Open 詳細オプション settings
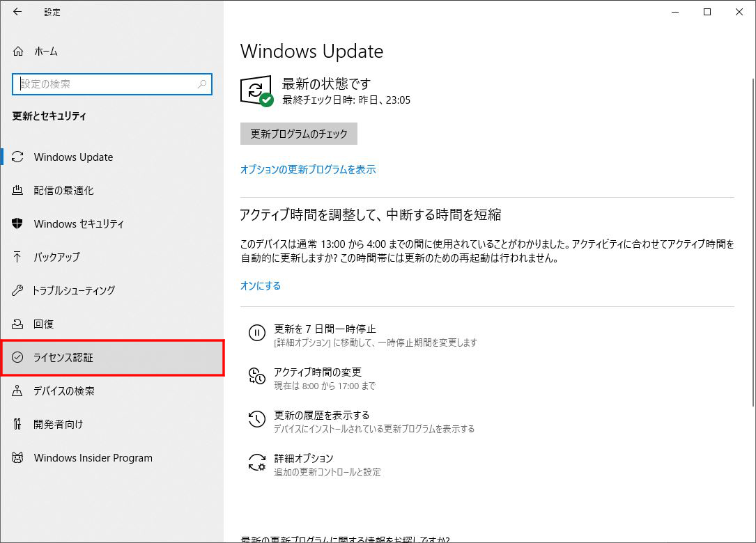Image resolution: width=756 pixels, height=543 pixels. [314, 464]
